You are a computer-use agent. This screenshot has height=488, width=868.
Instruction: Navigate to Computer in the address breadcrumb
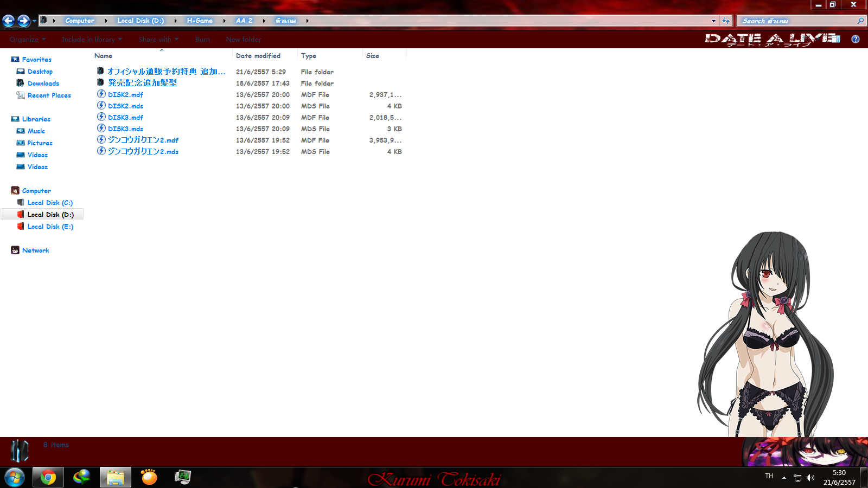coord(80,21)
